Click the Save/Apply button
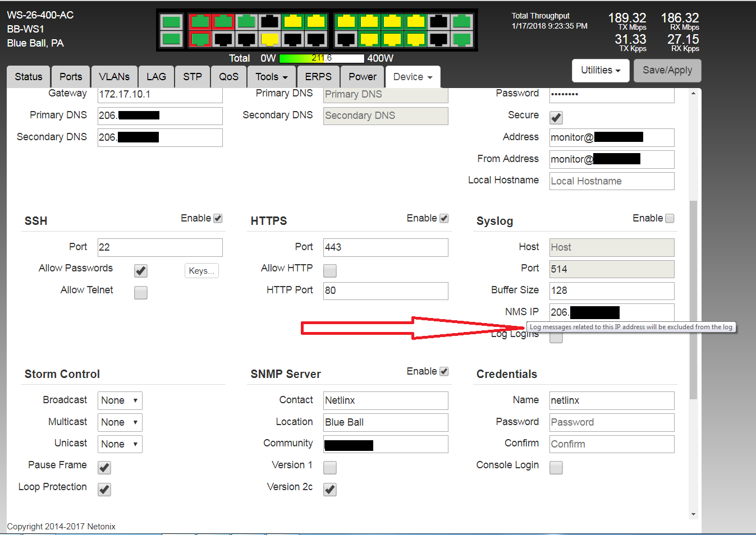 pyautogui.click(x=667, y=71)
